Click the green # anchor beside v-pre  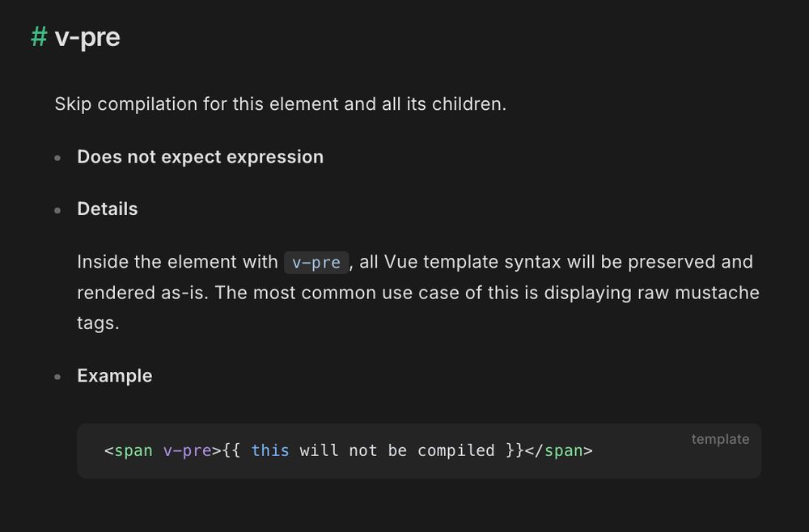pos(39,37)
